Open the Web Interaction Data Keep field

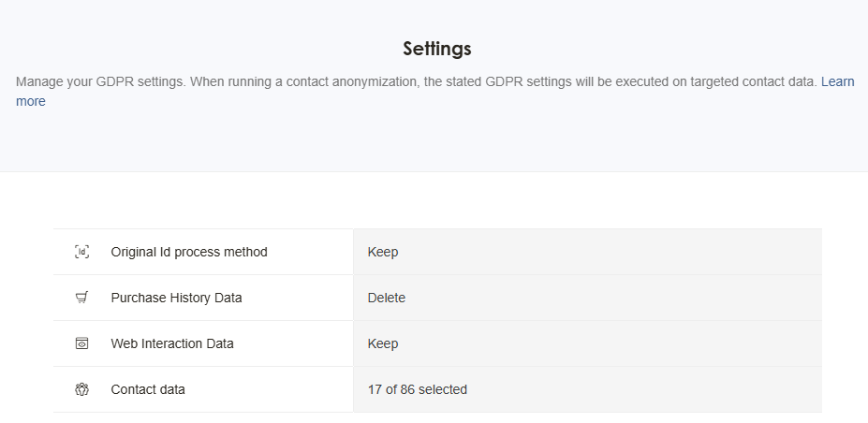click(x=587, y=343)
